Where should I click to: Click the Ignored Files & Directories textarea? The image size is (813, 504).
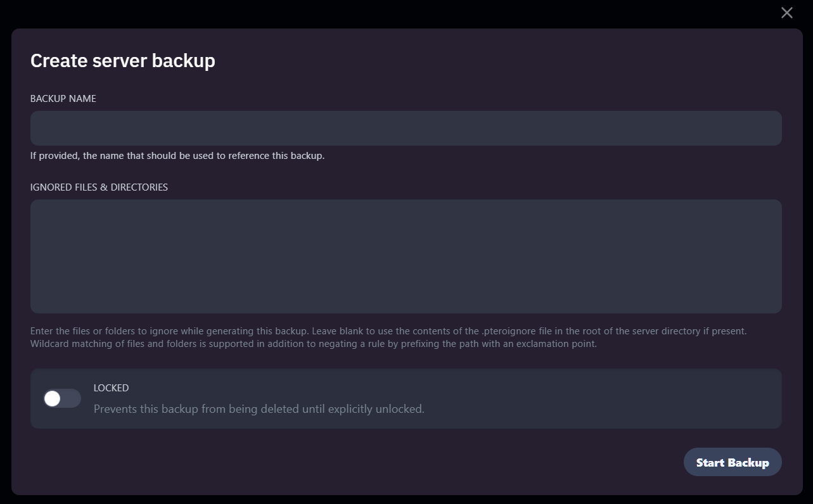pyautogui.click(x=406, y=256)
